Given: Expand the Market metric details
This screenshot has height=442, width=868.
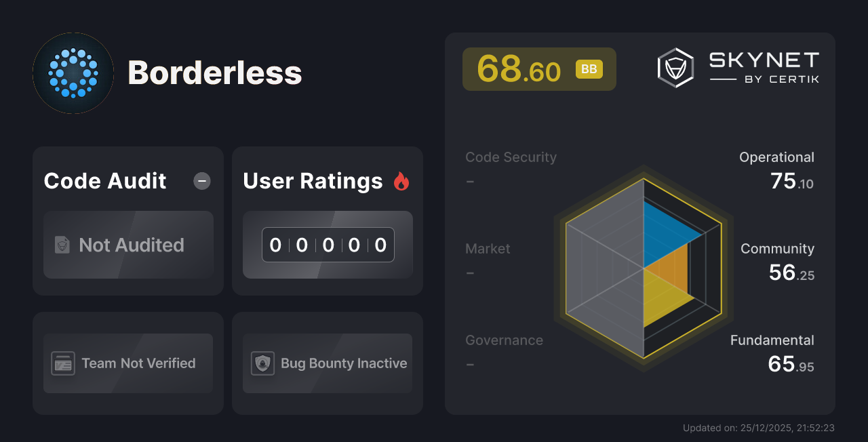Looking at the screenshot, I should tap(488, 249).
